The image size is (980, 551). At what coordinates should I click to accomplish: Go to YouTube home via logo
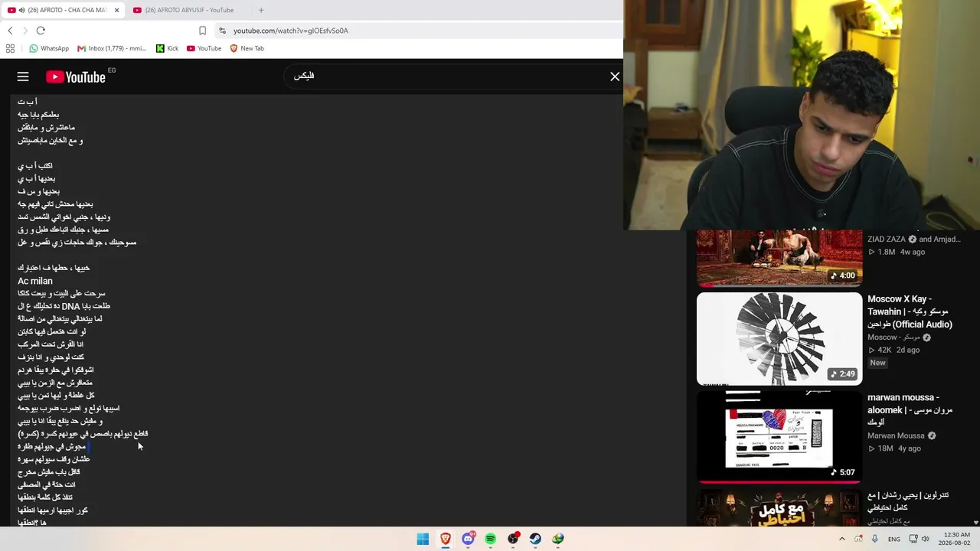click(x=75, y=77)
